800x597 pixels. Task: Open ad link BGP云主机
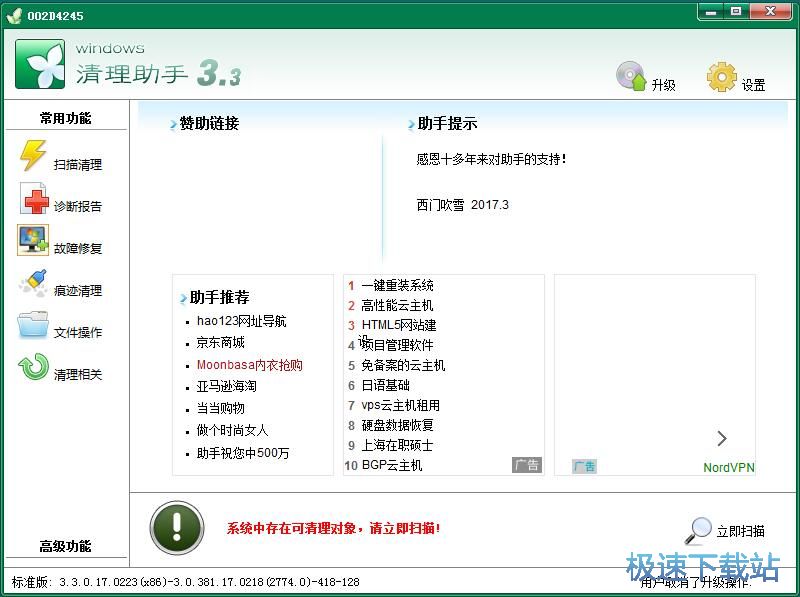[392, 465]
